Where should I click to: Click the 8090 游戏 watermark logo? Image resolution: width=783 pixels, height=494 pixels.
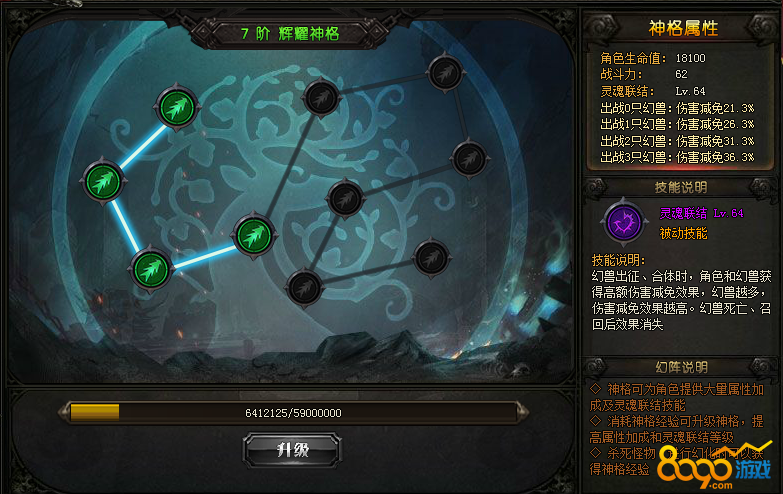(715, 465)
